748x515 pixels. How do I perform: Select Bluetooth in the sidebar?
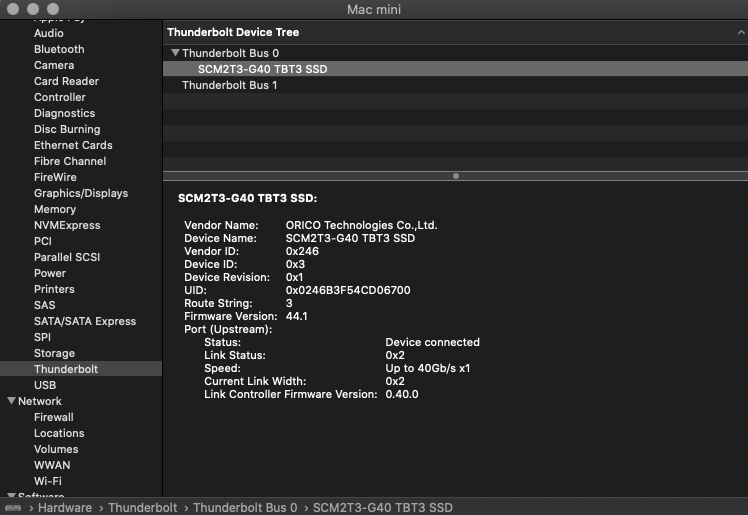click(x=59, y=49)
